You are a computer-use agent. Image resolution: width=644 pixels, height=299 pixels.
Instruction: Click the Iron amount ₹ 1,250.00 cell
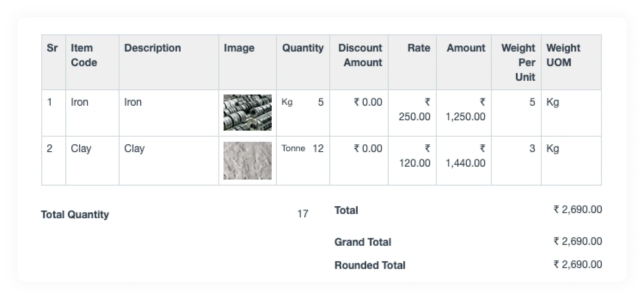[466, 110]
